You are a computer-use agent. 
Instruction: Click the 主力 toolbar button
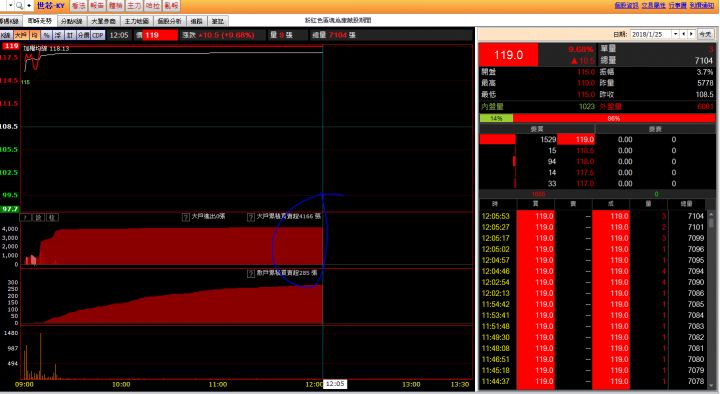click(x=134, y=6)
